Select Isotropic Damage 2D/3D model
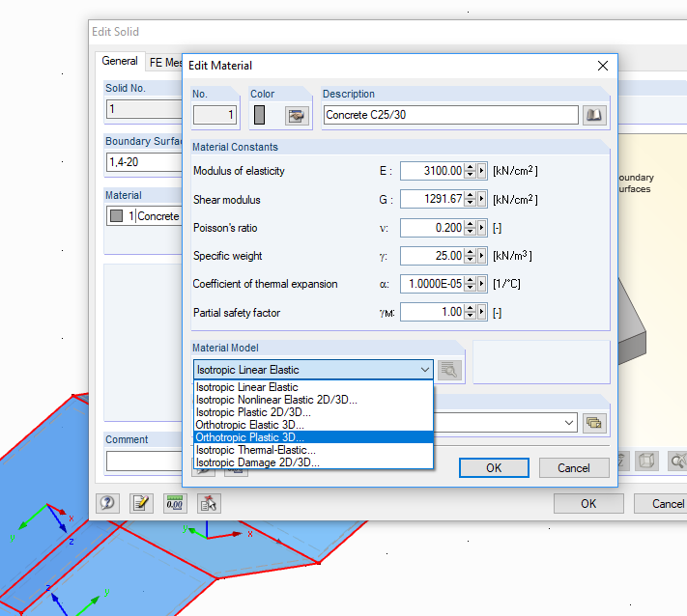The width and height of the screenshot is (687, 616). (x=313, y=462)
